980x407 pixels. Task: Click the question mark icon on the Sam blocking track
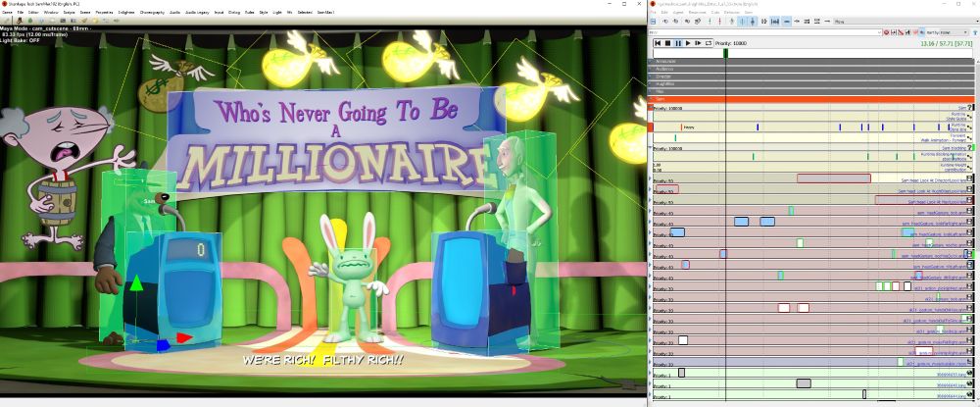tap(969, 147)
